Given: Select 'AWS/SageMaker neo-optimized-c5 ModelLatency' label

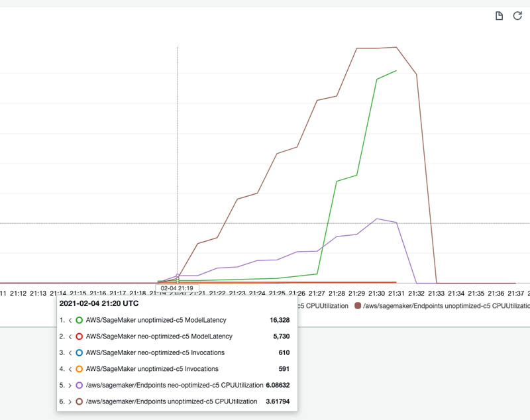Looking at the screenshot, I should click(x=159, y=337).
